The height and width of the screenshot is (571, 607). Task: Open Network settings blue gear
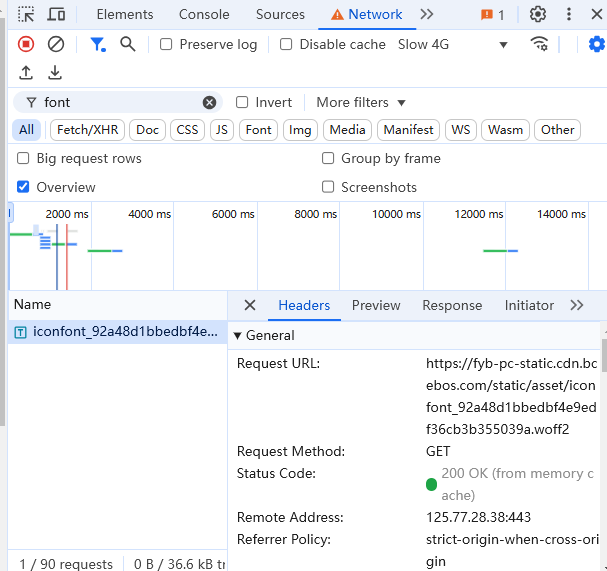597,44
